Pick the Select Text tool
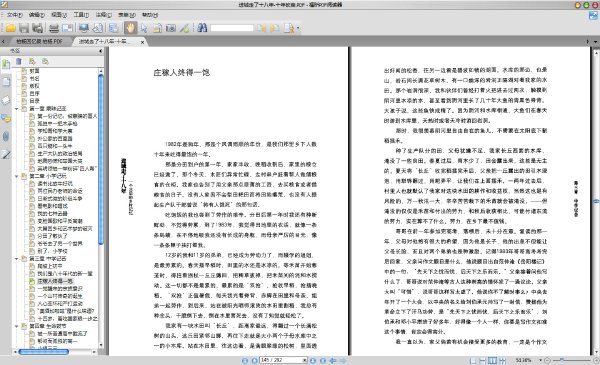The image size is (600, 365). [x=157, y=28]
